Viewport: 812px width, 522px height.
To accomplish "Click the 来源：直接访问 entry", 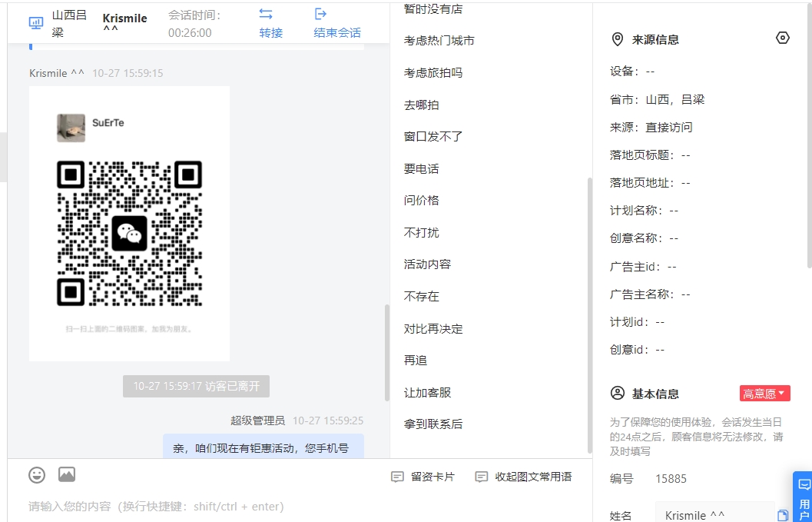I will coord(651,127).
